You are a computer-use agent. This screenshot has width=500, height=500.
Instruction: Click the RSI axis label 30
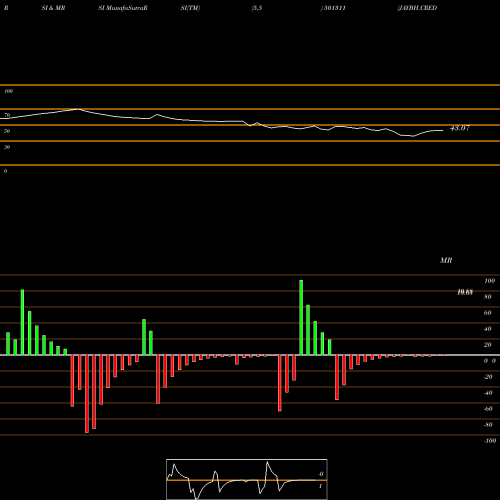(x=7, y=147)
